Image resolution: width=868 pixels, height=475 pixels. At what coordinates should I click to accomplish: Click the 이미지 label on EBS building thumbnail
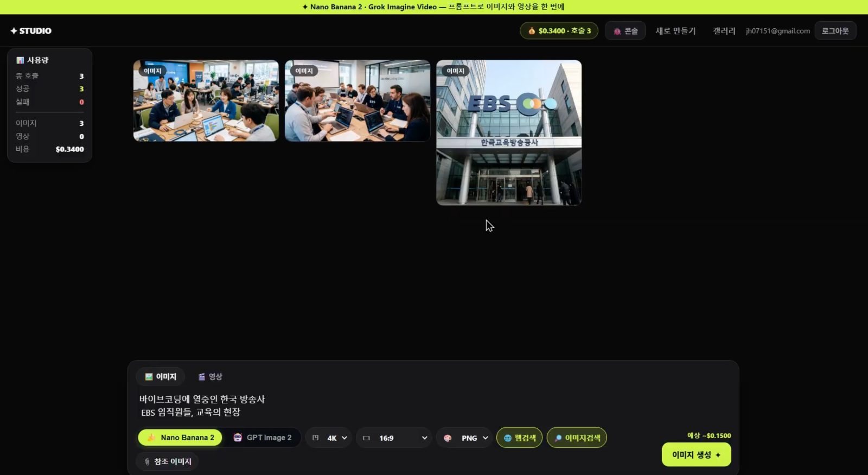(x=455, y=71)
